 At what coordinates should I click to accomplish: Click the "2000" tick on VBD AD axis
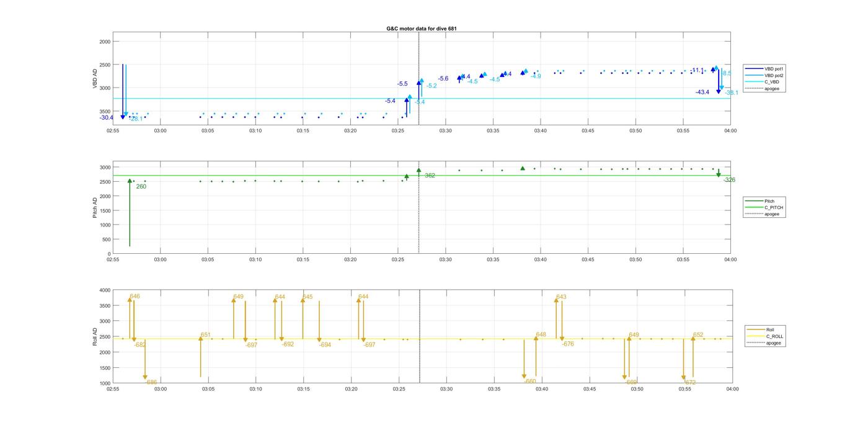tap(104, 42)
